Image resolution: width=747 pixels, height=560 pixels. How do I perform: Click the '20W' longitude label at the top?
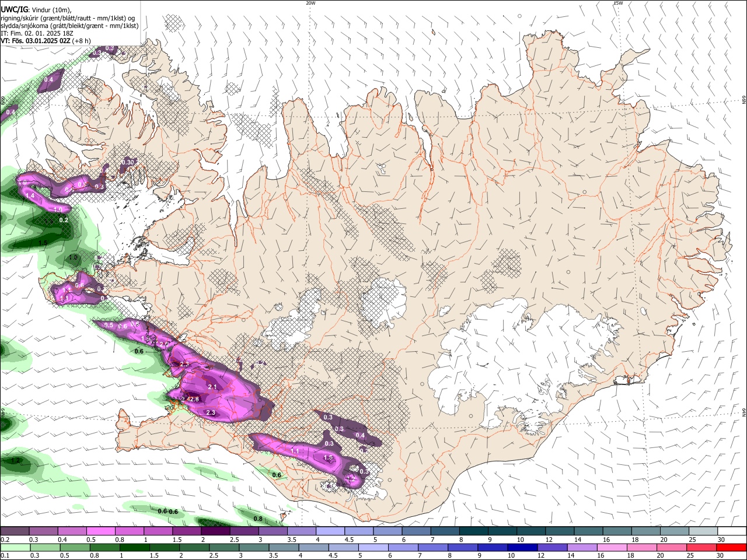click(311, 3)
